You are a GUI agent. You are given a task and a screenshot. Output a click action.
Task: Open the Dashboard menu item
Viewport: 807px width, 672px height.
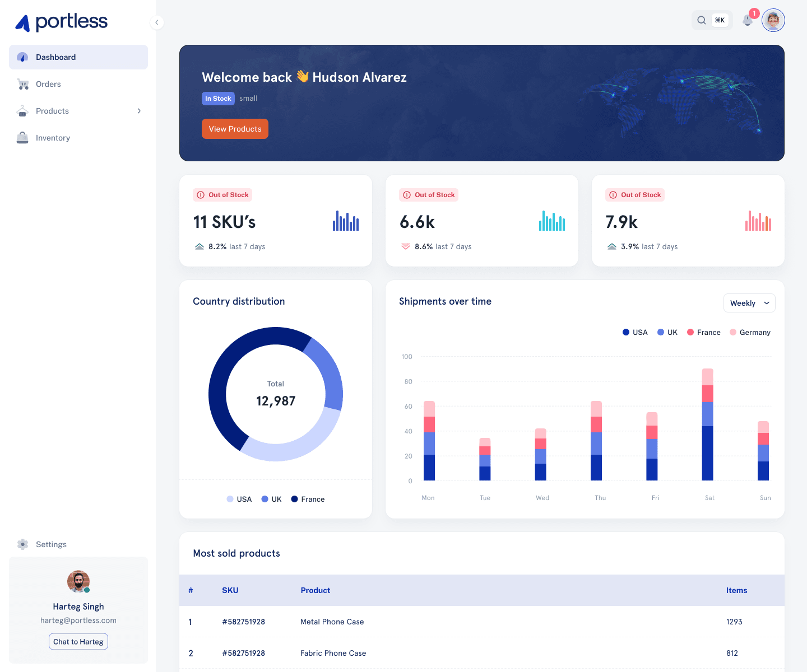tap(78, 57)
